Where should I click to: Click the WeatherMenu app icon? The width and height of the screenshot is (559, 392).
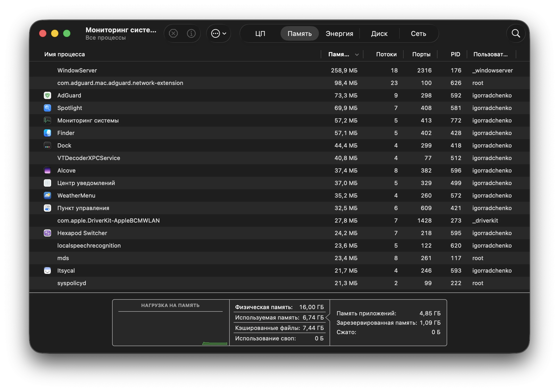[x=47, y=195]
